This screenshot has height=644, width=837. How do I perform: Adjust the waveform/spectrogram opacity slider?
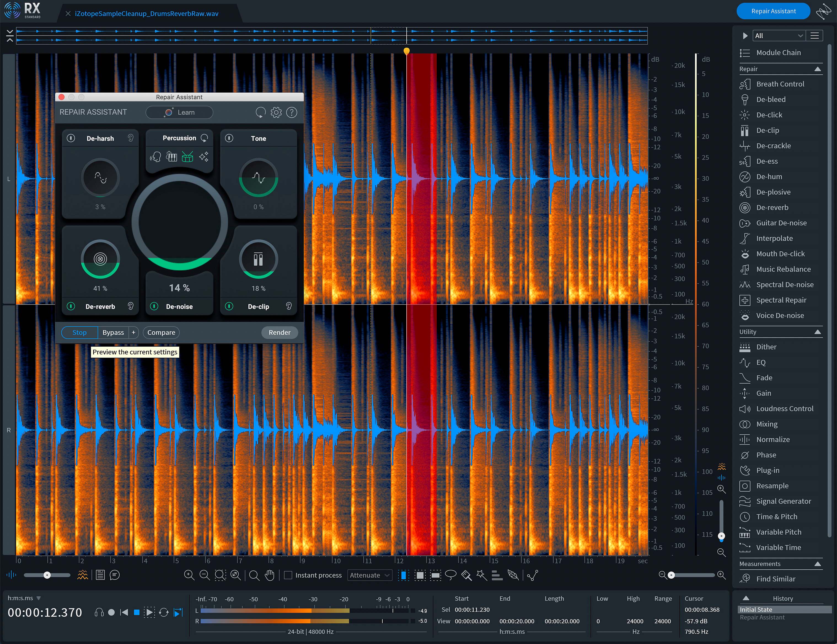click(47, 575)
